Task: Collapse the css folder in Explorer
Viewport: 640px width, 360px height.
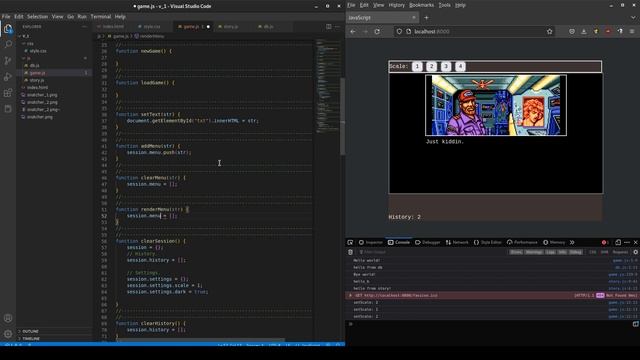Action: (29, 43)
